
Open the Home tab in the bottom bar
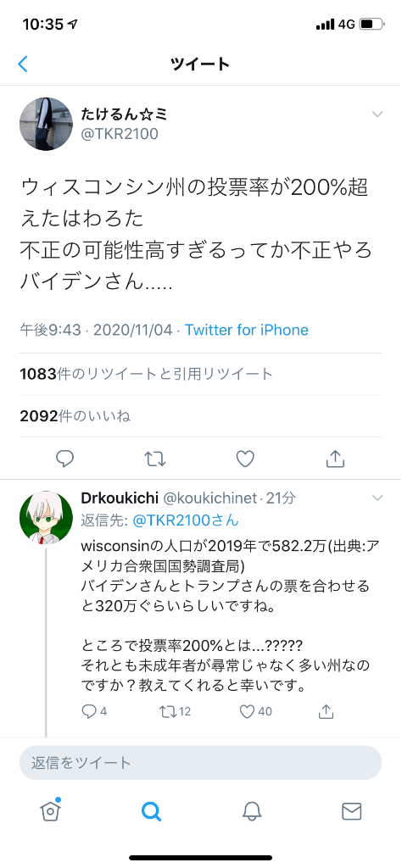[50, 811]
